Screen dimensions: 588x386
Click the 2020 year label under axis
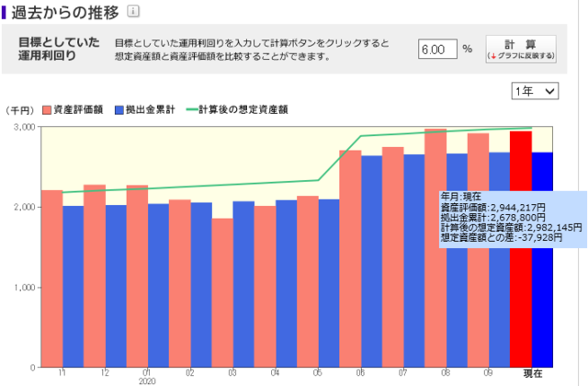click(x=147, y=381)
